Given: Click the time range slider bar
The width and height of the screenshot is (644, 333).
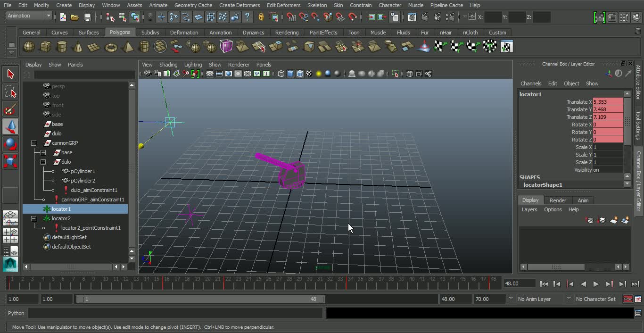Looking at the screenshot, I should (201, 299).
